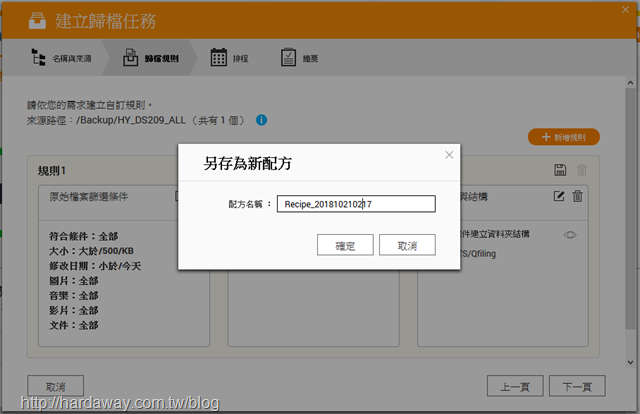Screen dimensions: 640x414
Task: Click the scrollbar up arrow
Action: [630, 83]
